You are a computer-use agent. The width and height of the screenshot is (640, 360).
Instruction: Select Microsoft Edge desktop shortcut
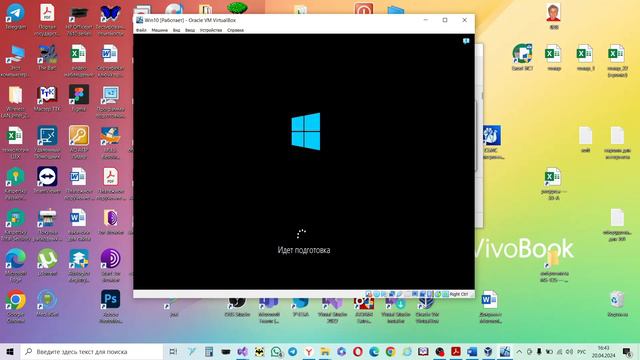[16, 265]
